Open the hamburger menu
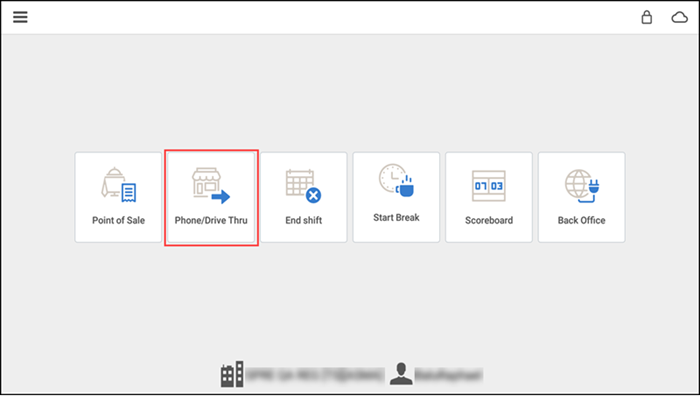 click(x=20, y=17)
